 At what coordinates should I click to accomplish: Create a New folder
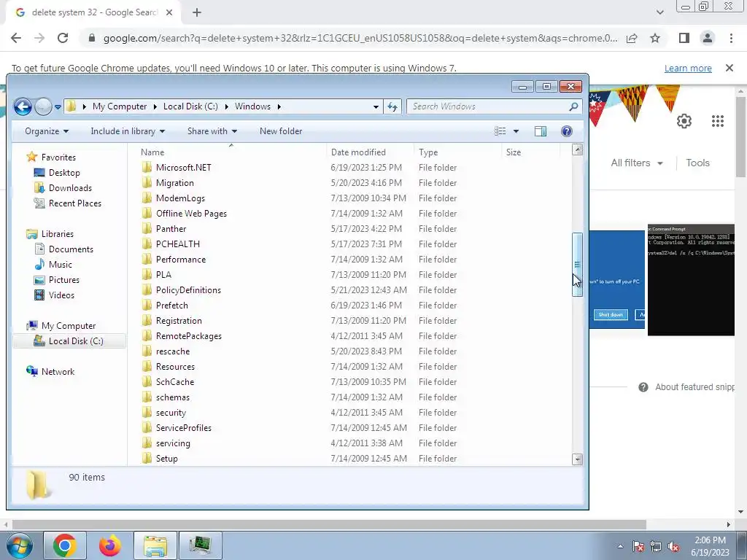point(281,131)
